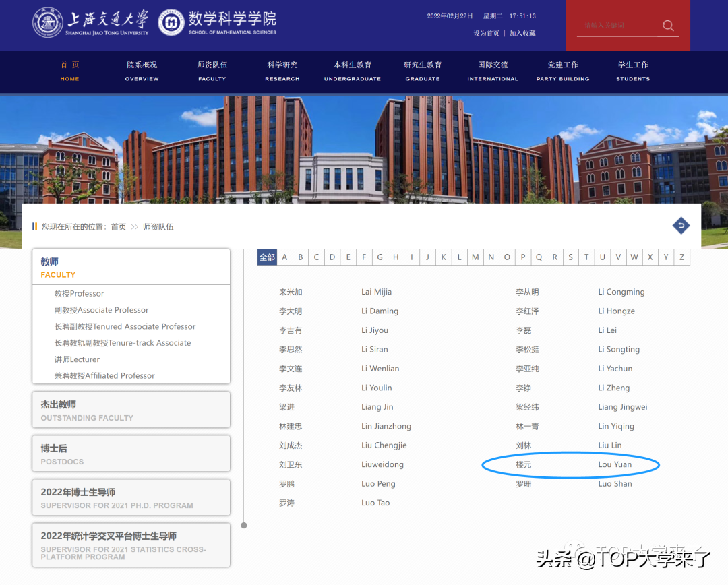Image resolution: width=728 pixels, height=585 pixels.
Task: Open the 国际交流 INTERNATIONAL menu
Action: point(492,71)
